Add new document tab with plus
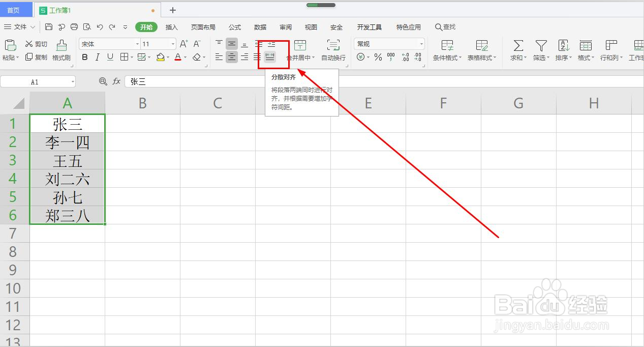The image size is (644, 347). 173,10
